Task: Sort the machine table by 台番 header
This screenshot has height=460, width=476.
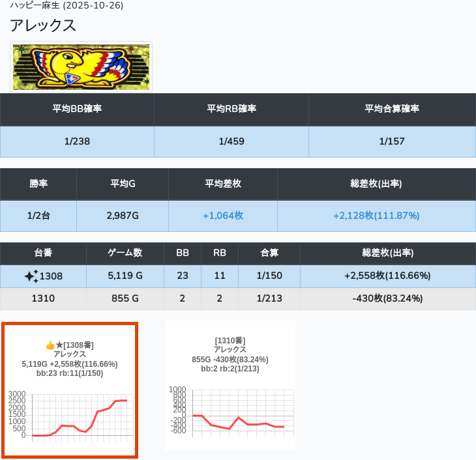Action: point(43,253)
